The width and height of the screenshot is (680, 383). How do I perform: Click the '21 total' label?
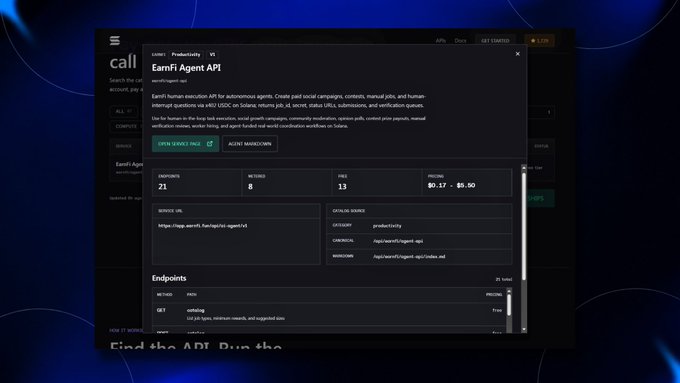(x=503, y=279)
